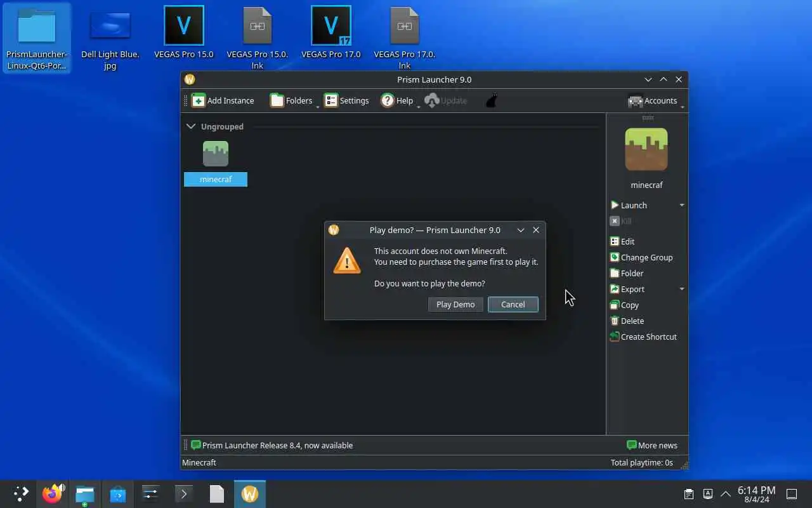
Task: Click the Minecraft status bar text
Action: [x=199, y=462]
